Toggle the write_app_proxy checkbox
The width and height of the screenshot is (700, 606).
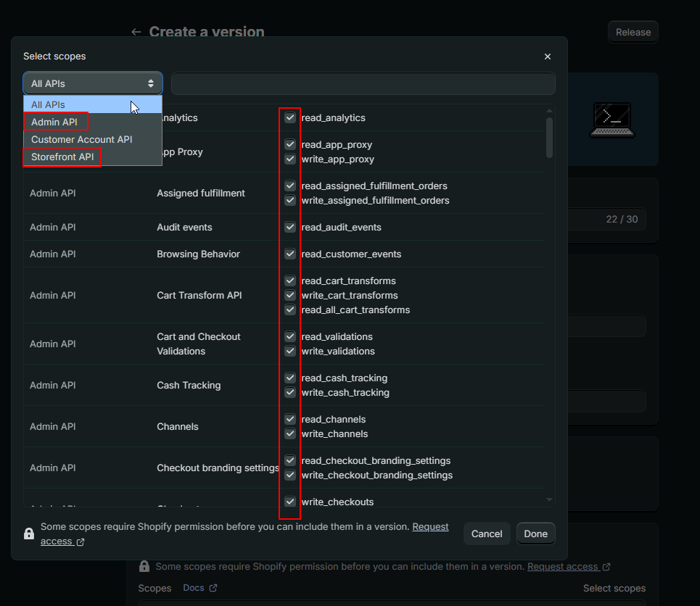[290, 159]
